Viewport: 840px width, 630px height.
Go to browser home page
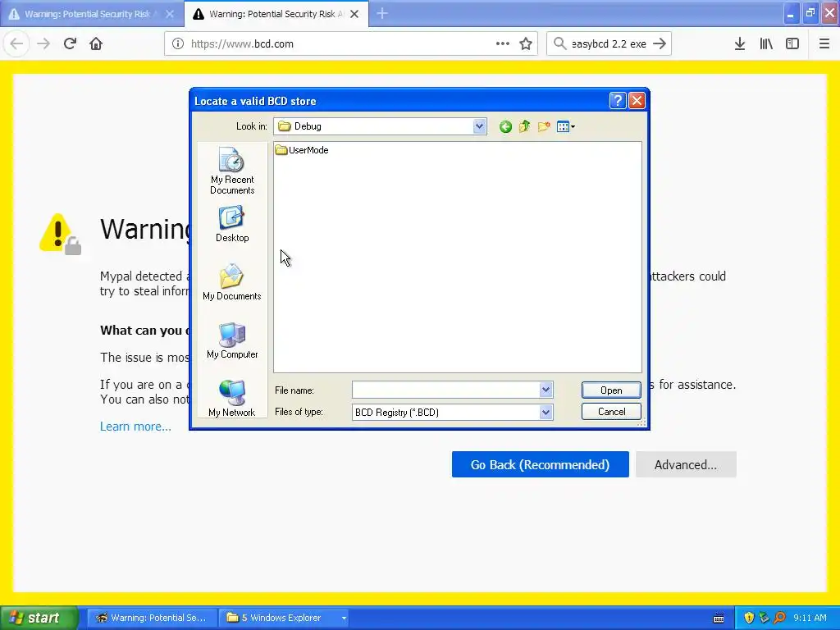point(96,44)
